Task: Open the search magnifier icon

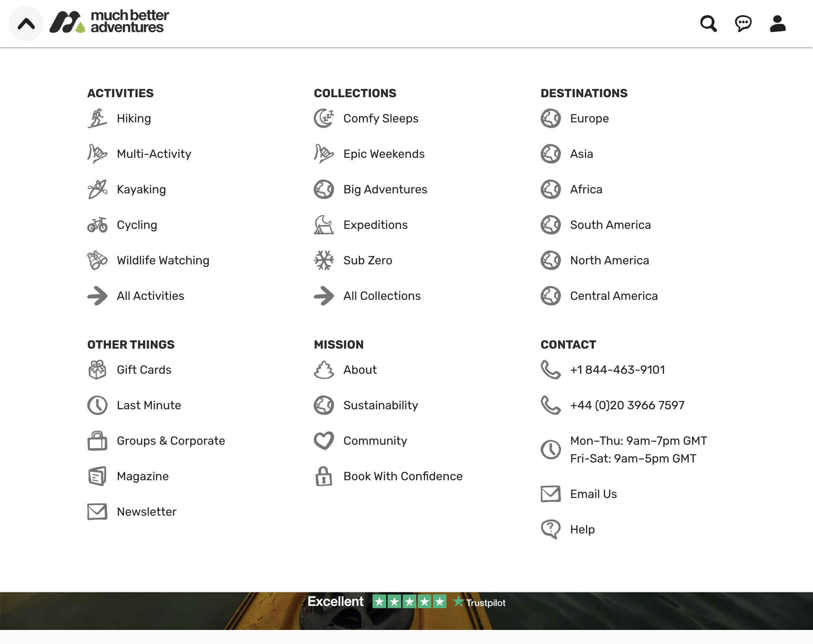Action: (x=708, y=23)
